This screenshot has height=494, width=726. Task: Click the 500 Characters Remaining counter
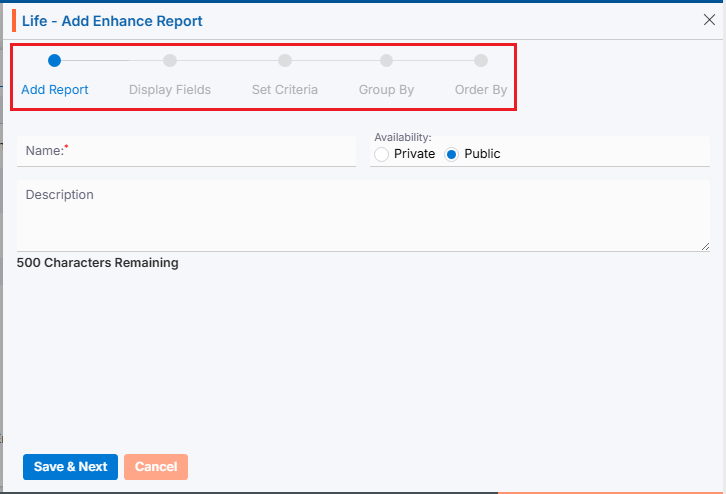98,263
